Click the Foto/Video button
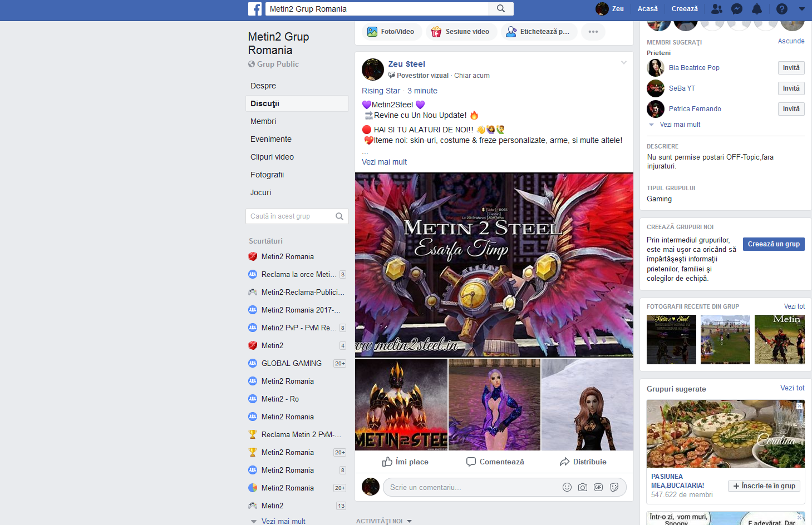Viewport: 812px width, 525px height. [392, 32]
